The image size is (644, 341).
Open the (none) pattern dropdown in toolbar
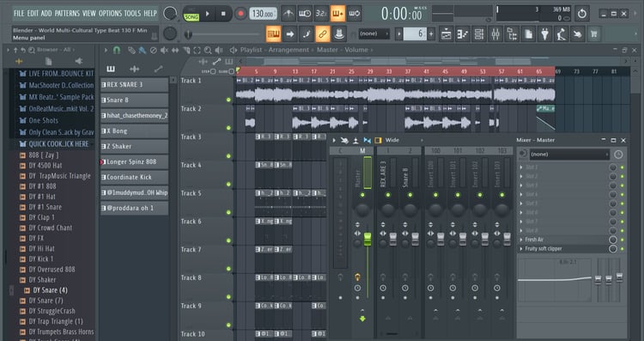pos(374,33)
